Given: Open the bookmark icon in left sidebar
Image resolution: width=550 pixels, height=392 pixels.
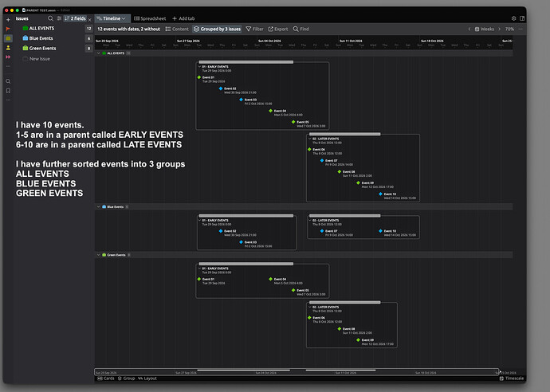Looking at the screenshot, I should pos(8,91).
